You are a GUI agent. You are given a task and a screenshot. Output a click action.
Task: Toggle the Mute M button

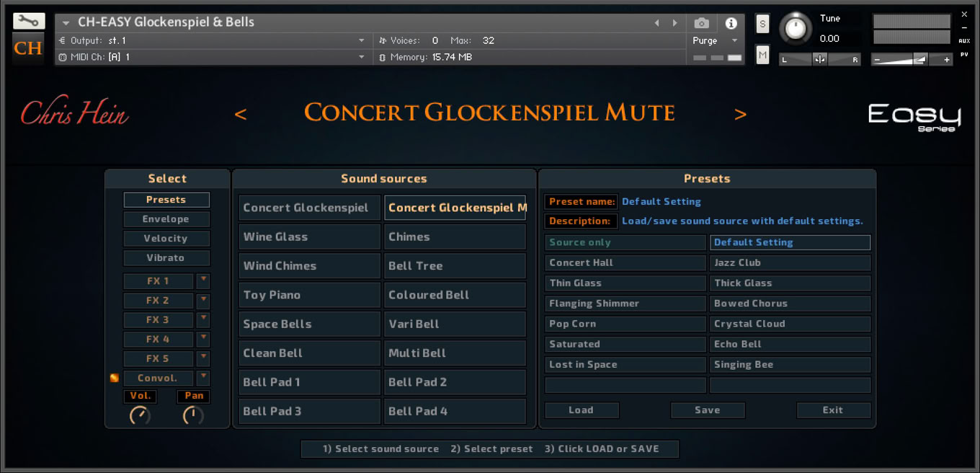tap(762, 54)
